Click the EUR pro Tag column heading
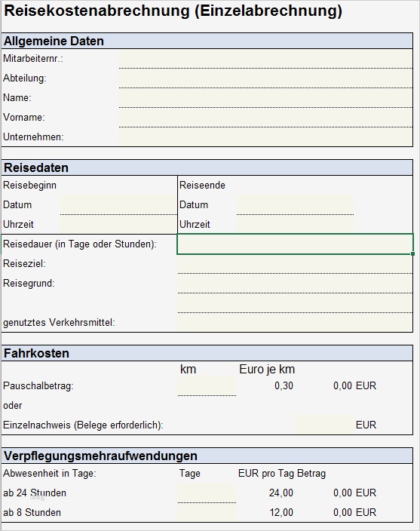The image size is (420, 531). (266, 473)
